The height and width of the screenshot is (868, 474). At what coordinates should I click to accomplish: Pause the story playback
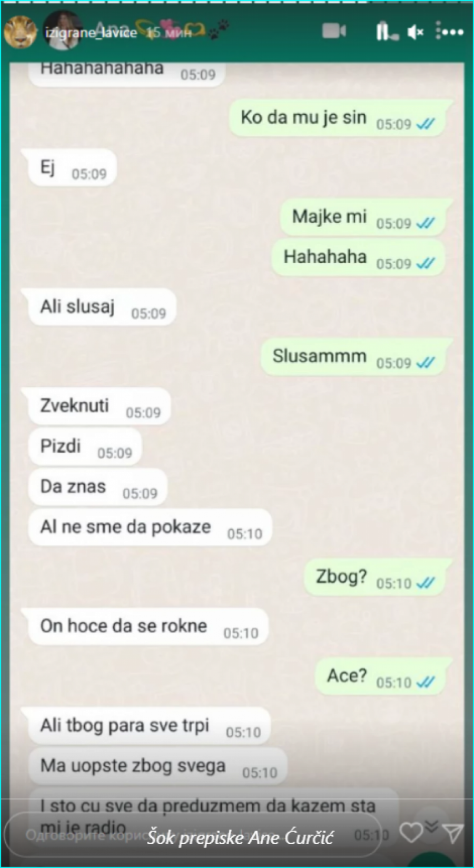[383, 32]
